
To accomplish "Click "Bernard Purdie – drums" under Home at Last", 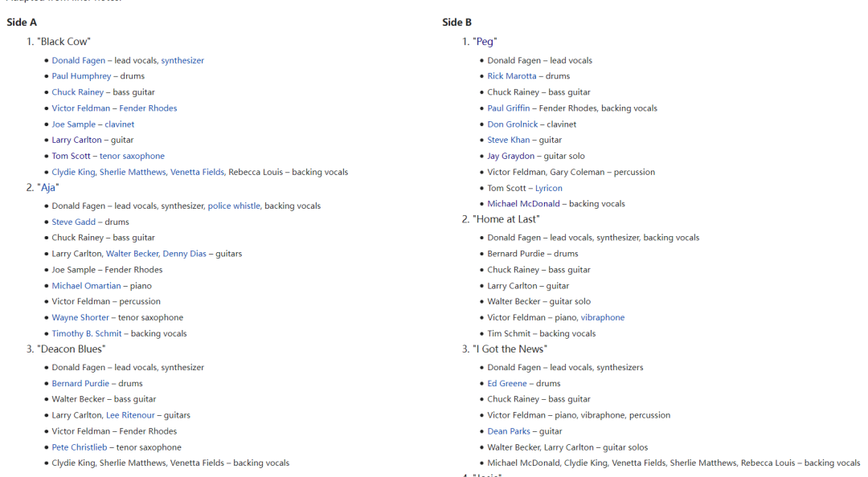I will [533, 254].
